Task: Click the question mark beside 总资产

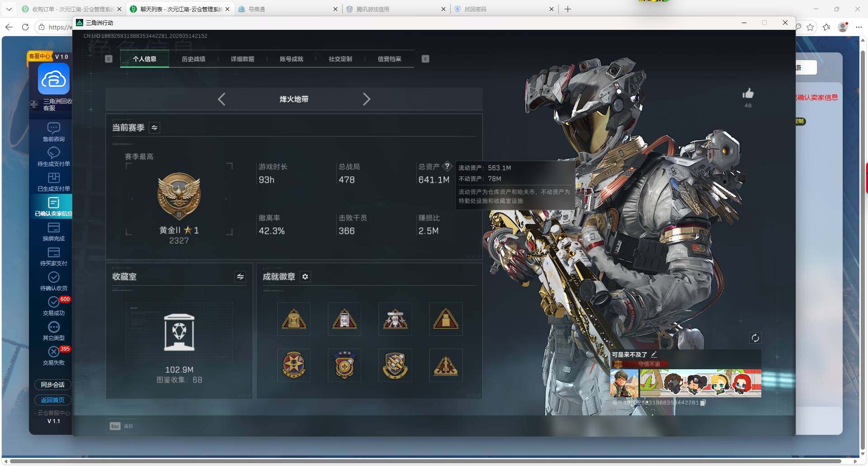Action: coord(447,166)
